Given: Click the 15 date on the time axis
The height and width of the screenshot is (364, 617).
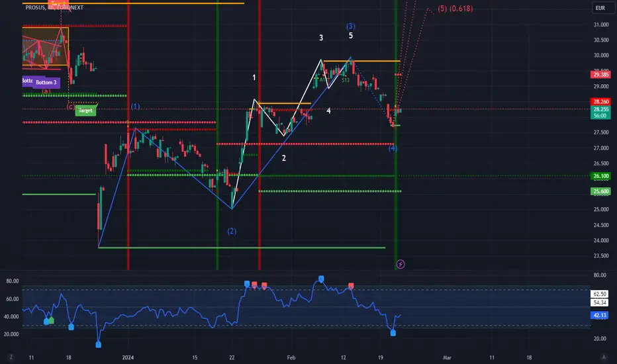Looking at the screenshot, I should pos(195,357).
